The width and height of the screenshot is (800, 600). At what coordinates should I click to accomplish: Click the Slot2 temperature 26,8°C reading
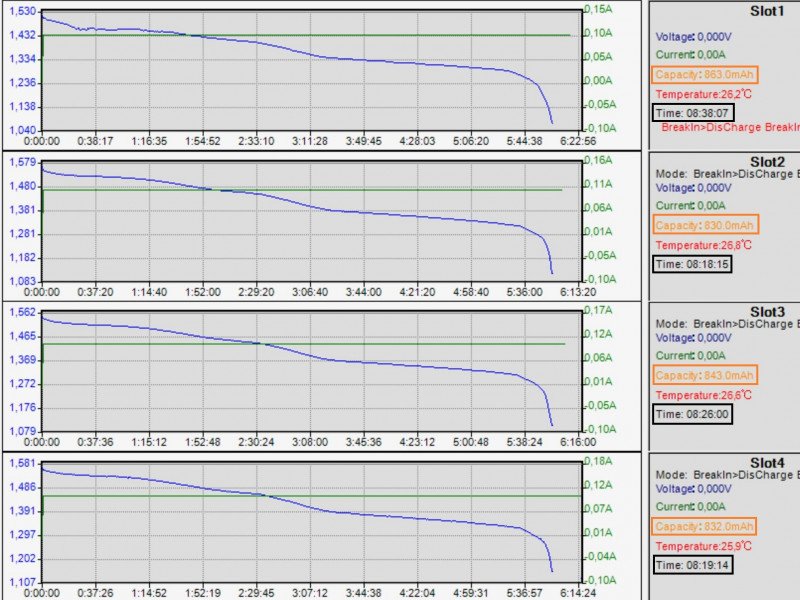[703, 245]
